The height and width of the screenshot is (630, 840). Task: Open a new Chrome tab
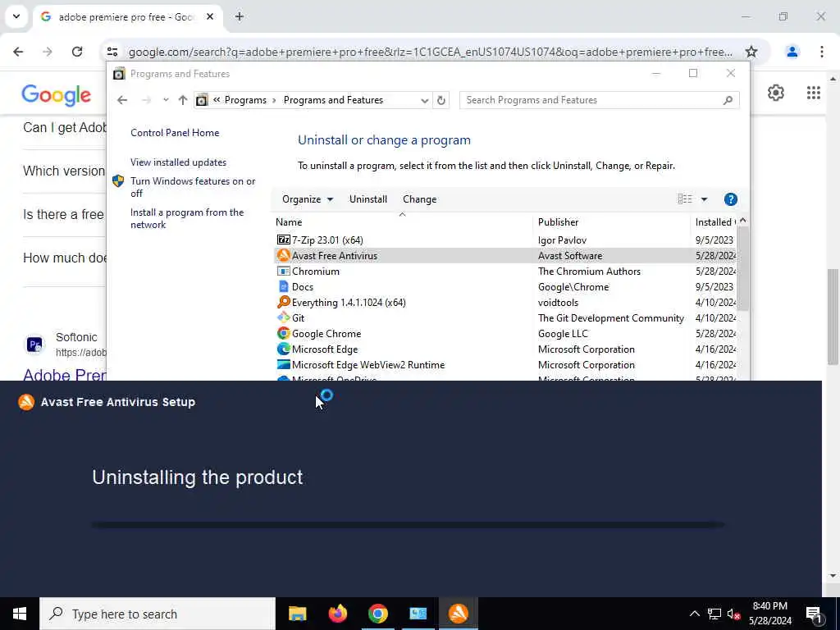click(x=240, y=16)
